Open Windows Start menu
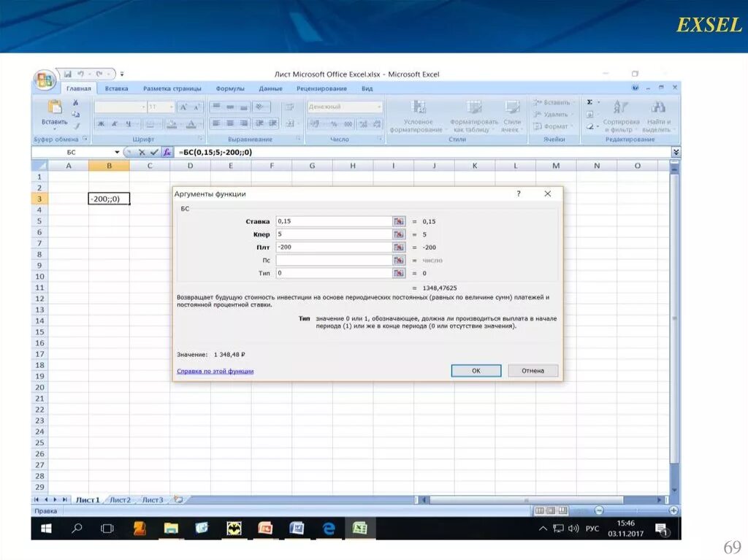 [46, 528]
